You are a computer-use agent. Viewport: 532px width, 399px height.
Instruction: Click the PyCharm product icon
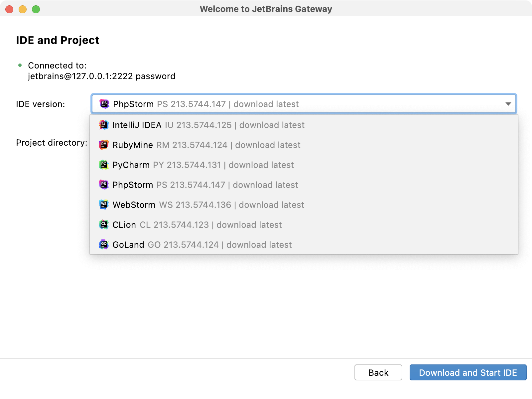tap(104, 165)
